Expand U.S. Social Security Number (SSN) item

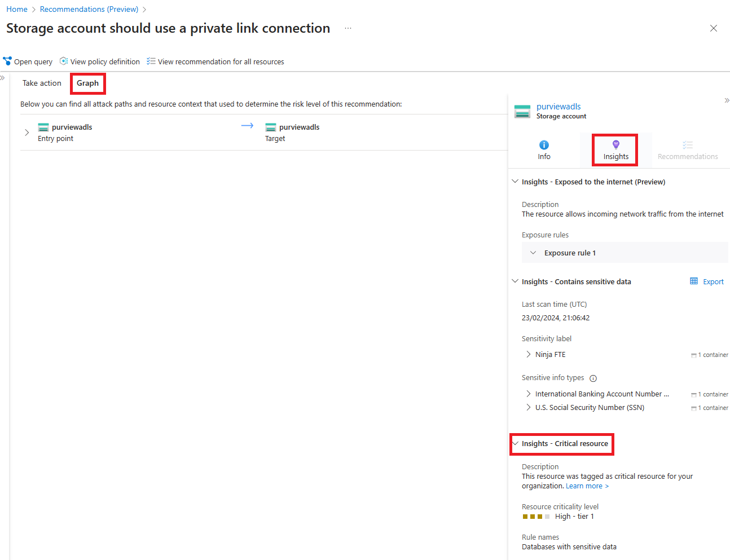529,407
